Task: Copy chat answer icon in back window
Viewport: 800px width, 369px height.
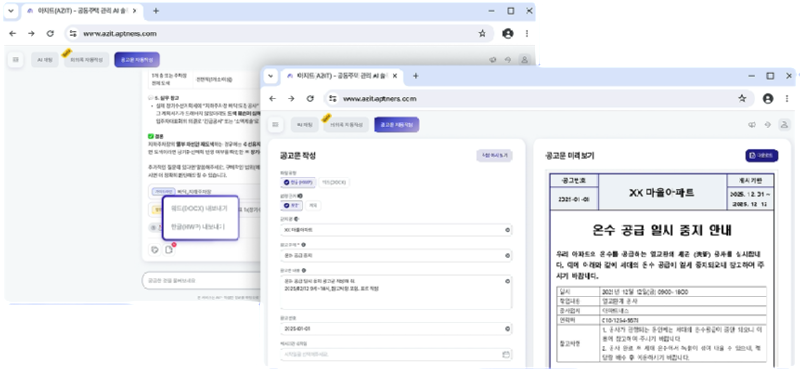Action: click(154, 250)
